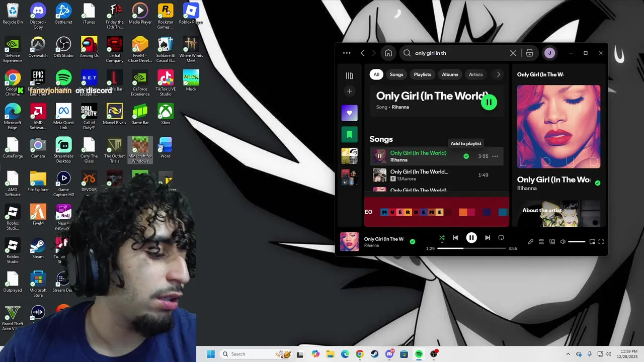Open Spotify Home page
The image size is (644, 362).
[388, 53]
